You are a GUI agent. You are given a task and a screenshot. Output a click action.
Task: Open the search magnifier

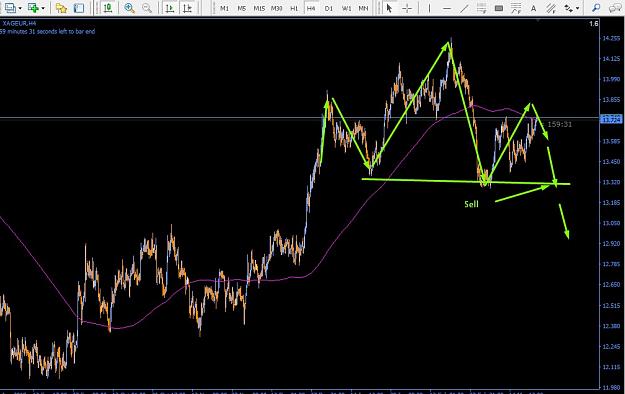[x=596, y=8]
